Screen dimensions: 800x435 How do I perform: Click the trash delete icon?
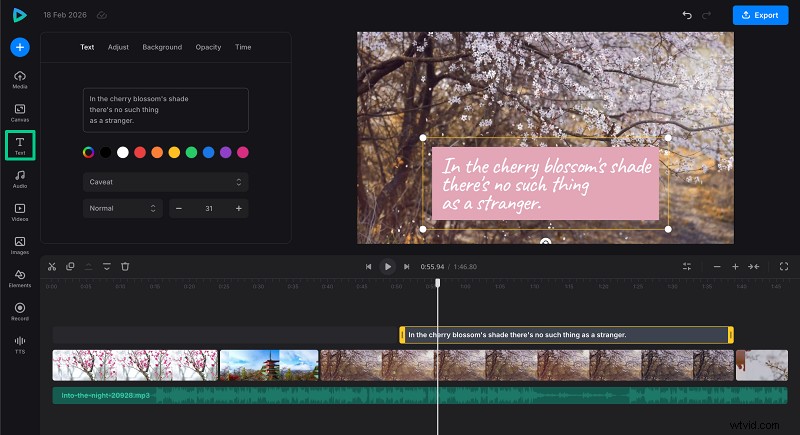125,267
